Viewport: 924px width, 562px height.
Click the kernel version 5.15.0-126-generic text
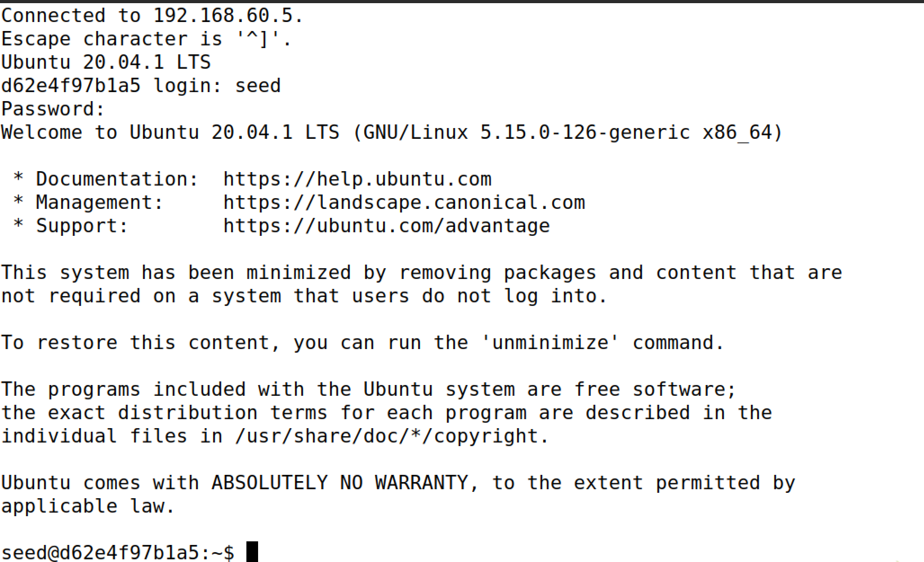tap(585, 133)
